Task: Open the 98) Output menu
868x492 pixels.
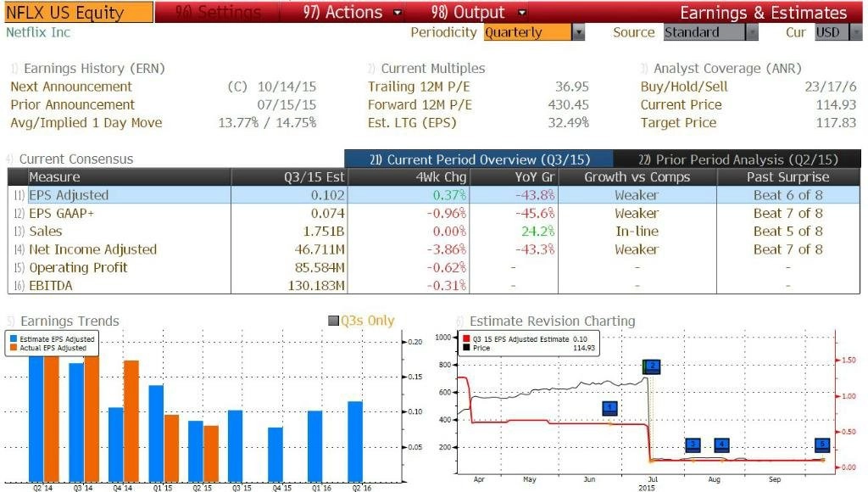Action: (x=468, y=12)
